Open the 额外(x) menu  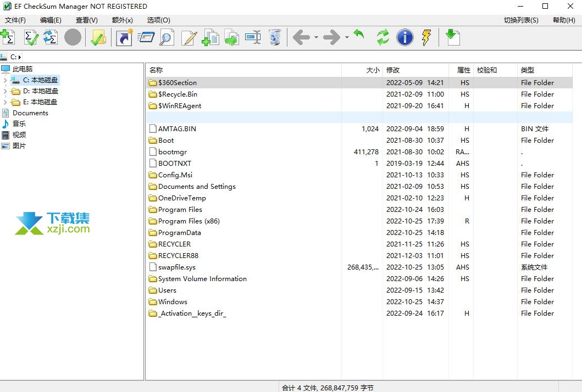coord(122,20)
